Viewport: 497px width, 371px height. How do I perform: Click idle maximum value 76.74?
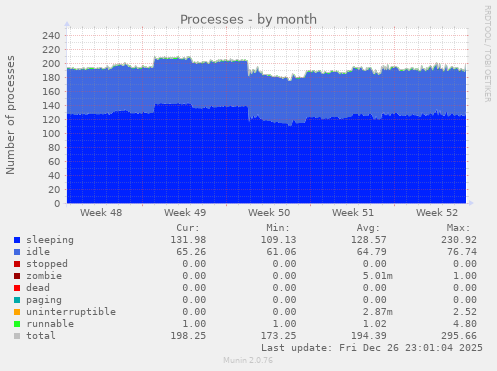tap(462, 252)
